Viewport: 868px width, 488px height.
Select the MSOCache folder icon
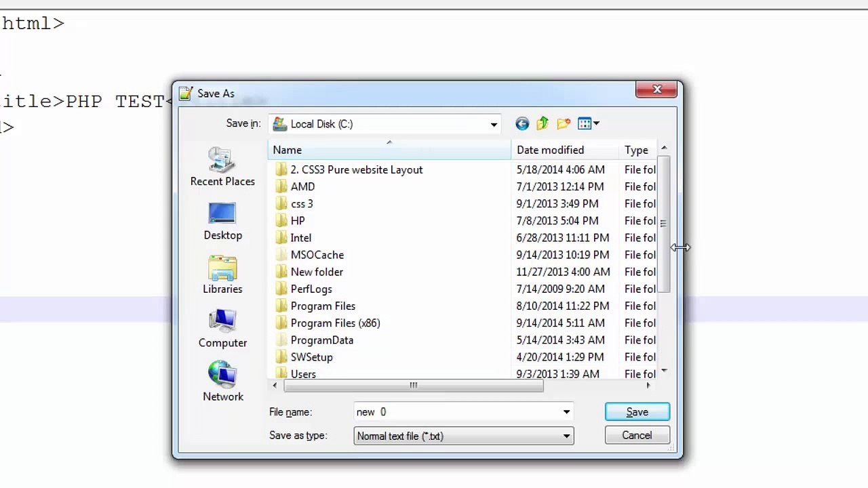click(x=281, y=255)
